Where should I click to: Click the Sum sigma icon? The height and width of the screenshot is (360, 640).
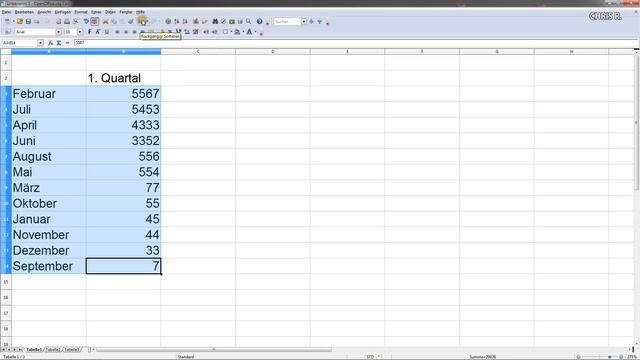coord(59,43)
